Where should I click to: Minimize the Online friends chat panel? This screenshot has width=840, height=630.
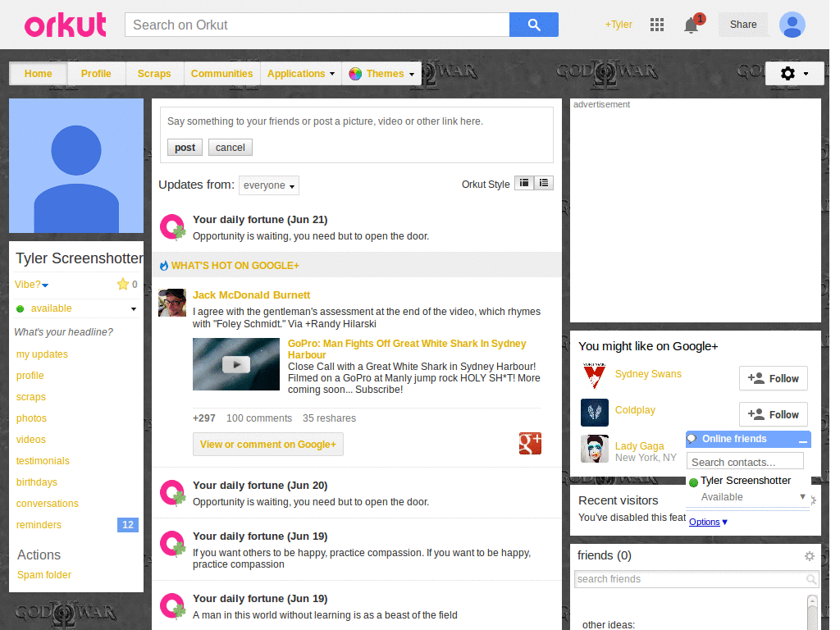802,441
